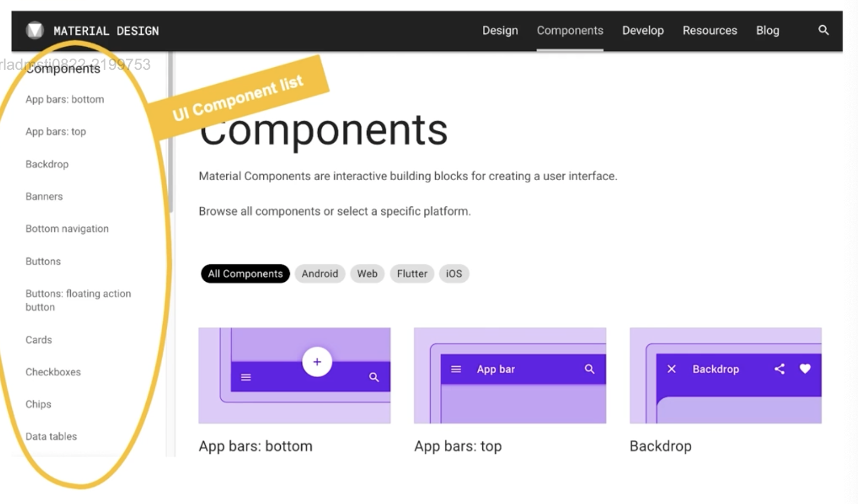The width and height of the screenshot is (858, 504).
Task: Click the plus FAB in App bars bottom card
Action: 317,362
